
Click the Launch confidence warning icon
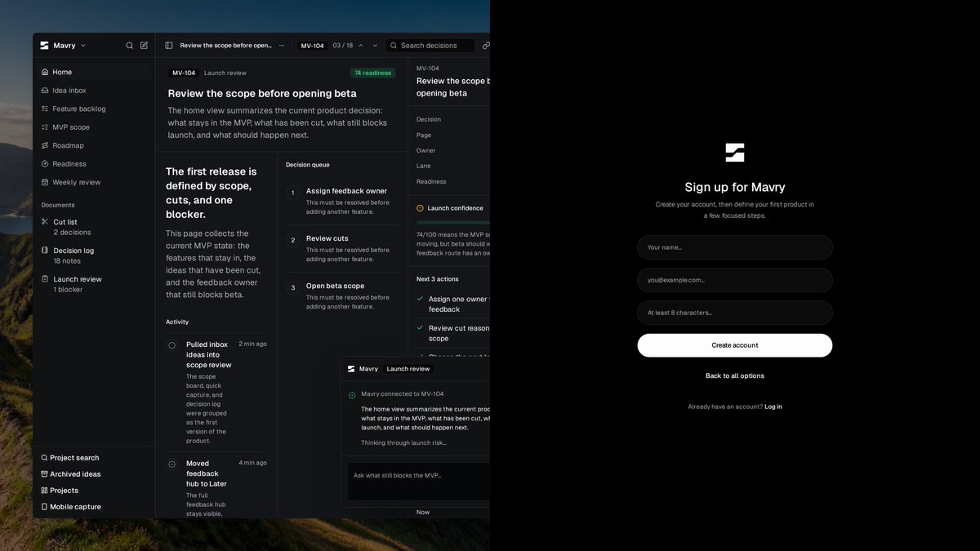click(x=420, y=208)
